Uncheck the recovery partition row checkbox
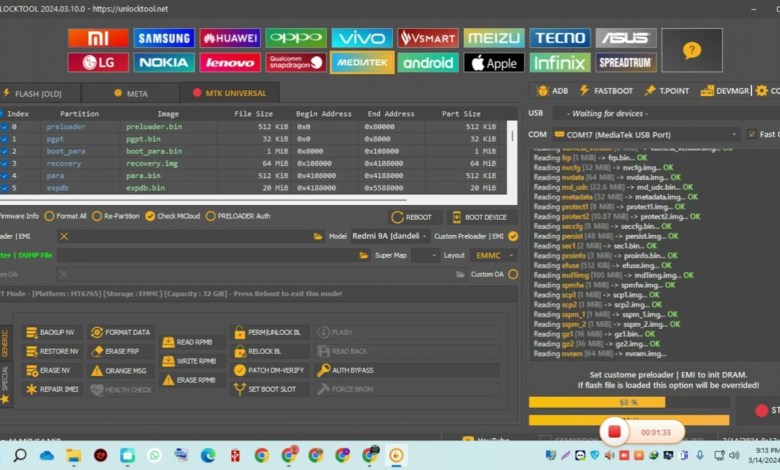 [3, 163]
